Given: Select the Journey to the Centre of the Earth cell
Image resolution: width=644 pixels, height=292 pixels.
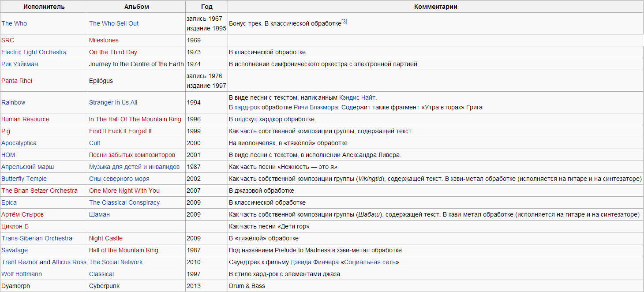Looking at the screenshot, I should pyautogui.click(x=137, y=64).
